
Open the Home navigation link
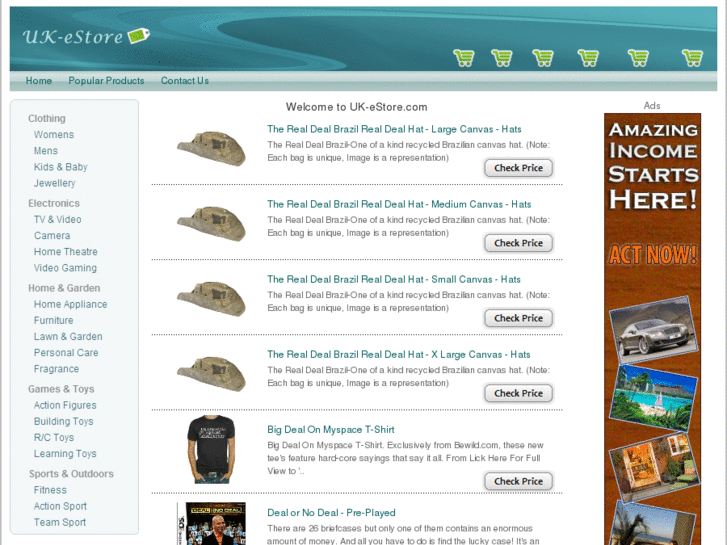tap(39, 81)
